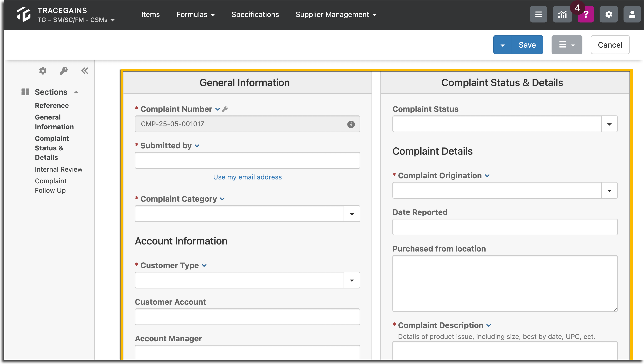Jump to Complaint Status & Details in sidebar
Image resolution: width=644 pixels, height=364 pixels.
coord(52,148)
